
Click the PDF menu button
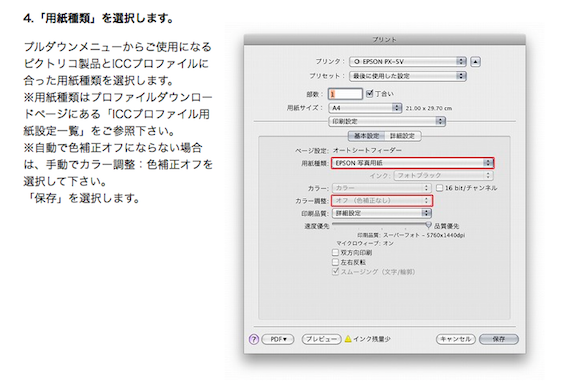[278, 339]
